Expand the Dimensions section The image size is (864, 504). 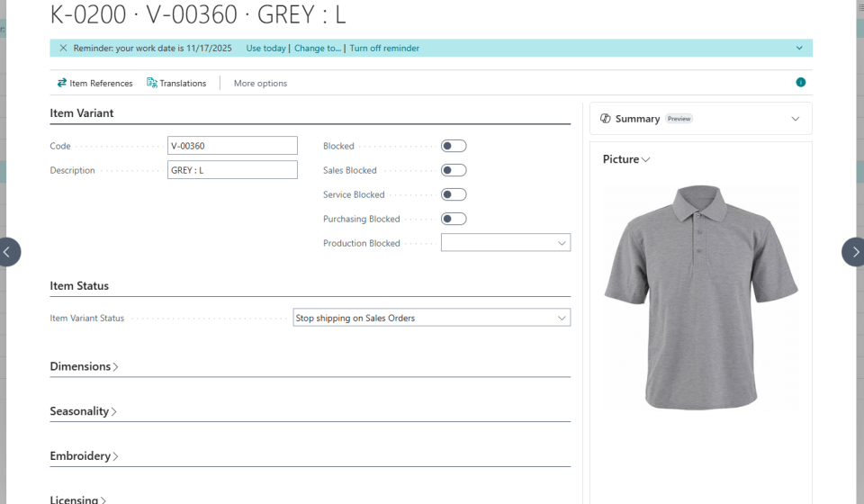pos(84,366)
